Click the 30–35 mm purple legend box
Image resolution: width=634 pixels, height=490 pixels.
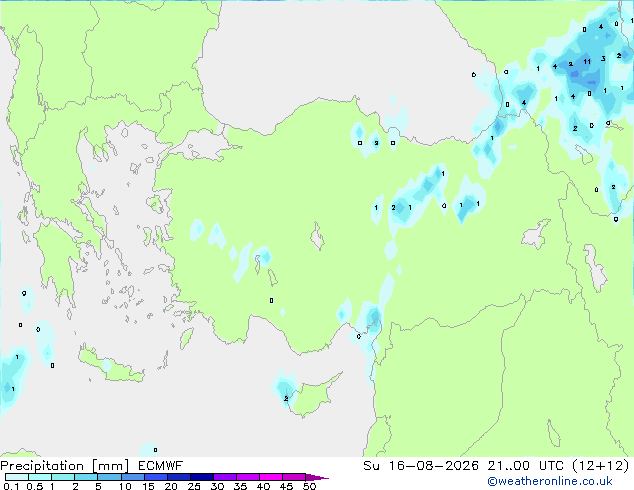pyautogui.click(x=225, y=477)
